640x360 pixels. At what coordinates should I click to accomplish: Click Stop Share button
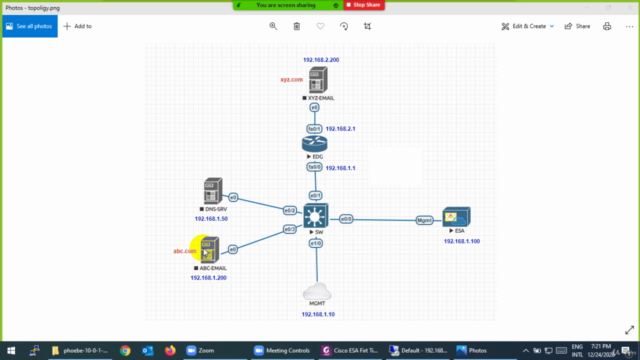pyautogui.click(x=364, y=5)
